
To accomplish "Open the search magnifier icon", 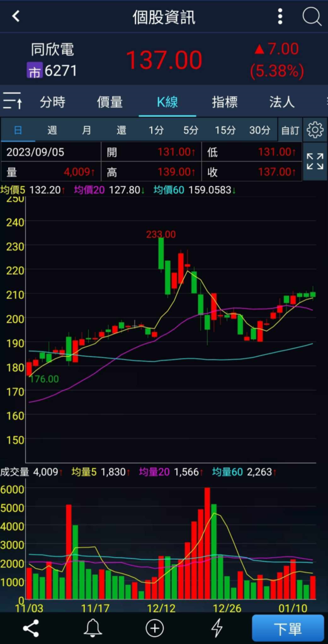I will pos(312,17).
